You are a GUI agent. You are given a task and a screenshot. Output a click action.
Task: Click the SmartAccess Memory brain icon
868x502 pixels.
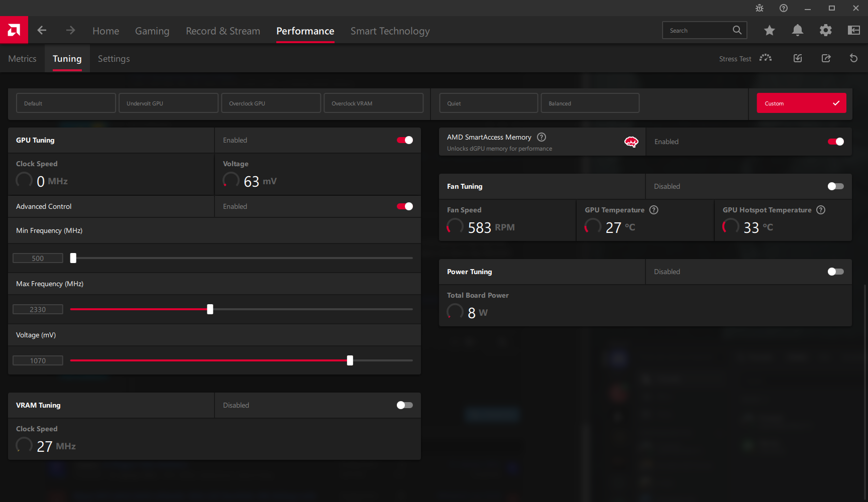pyautogui.click(x=631, y=142)
